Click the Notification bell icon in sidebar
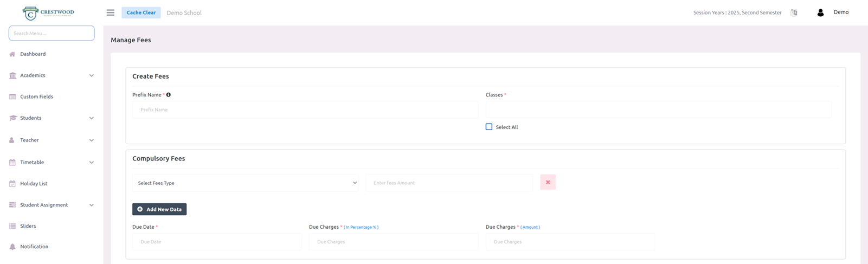 (12, 247)
